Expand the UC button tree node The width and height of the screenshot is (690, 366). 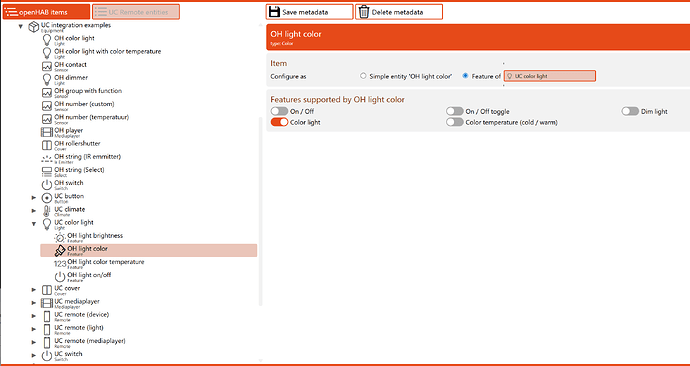tap(34, 198)
